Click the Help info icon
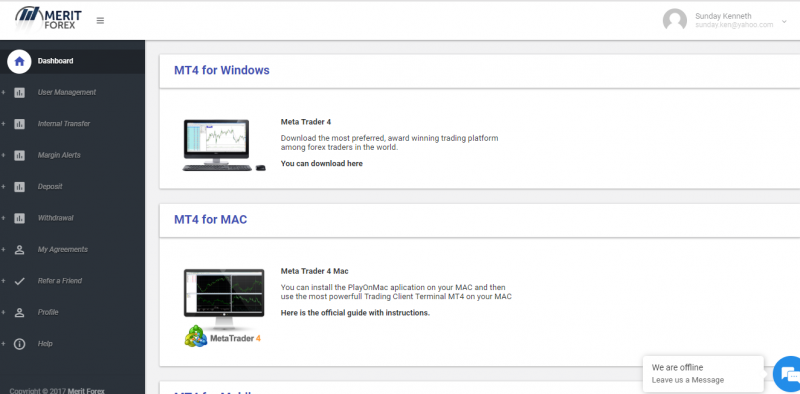This screenshot has width=800, height=394. pyautogui.click(x=19, y=344)
